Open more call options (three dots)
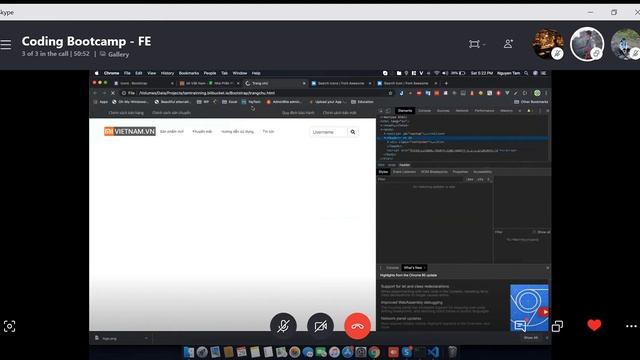 631,326
